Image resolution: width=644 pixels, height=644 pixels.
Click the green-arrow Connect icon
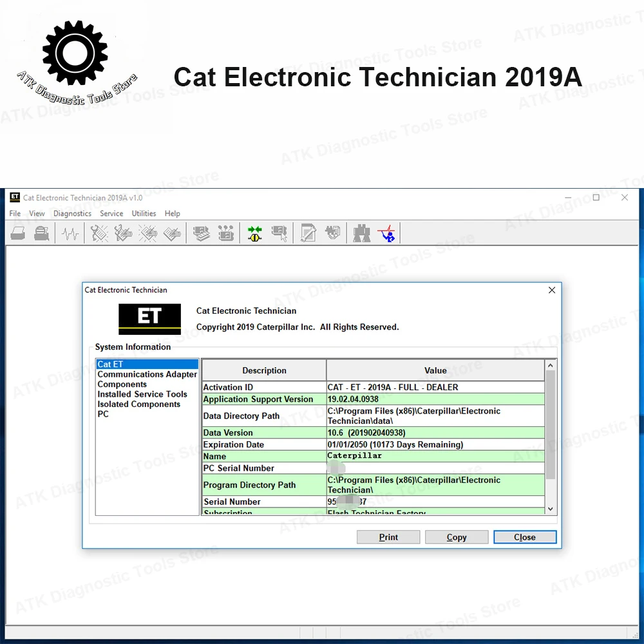[254, 233]
